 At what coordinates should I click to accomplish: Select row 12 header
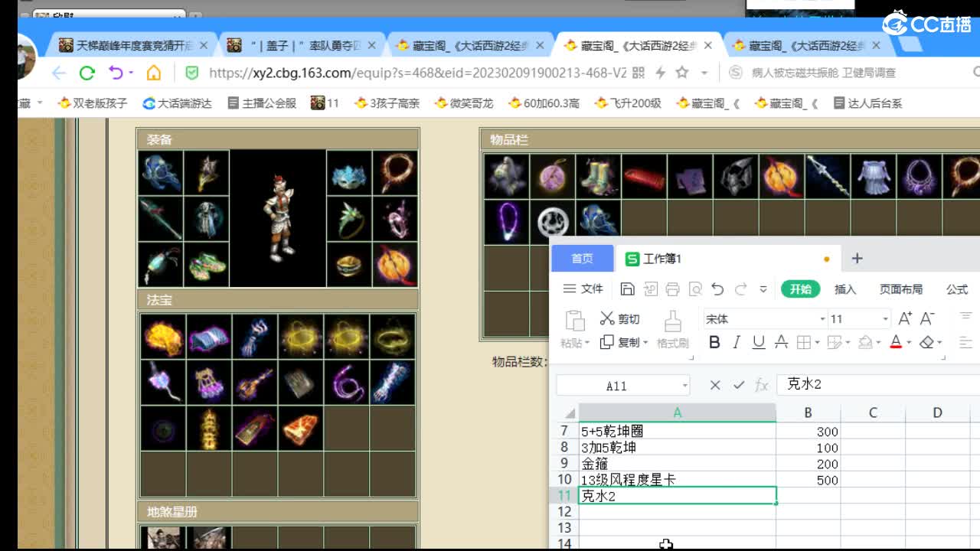click(564, 511)
